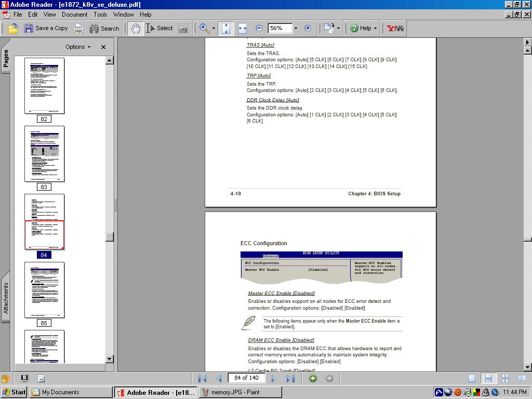Select the Hand tool
Viewport: 532px width, 399px height.
tap(135, 29)
